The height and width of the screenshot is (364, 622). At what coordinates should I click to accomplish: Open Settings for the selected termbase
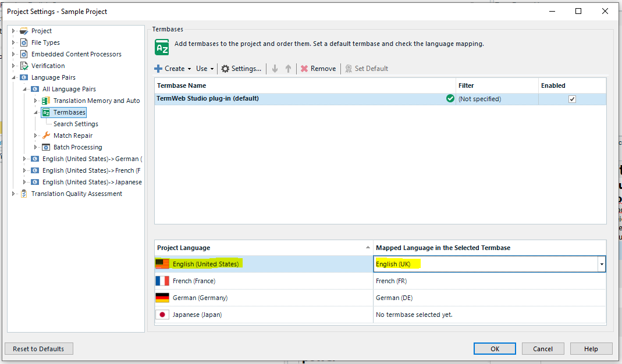click(x=240, y=68)
